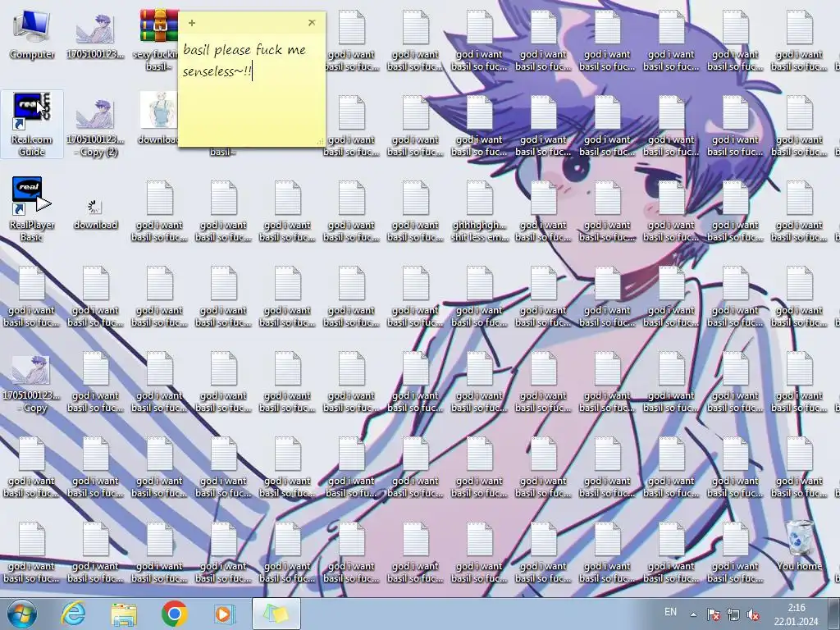Open the EN input language selector
The image size is (840, 630).
670,612
